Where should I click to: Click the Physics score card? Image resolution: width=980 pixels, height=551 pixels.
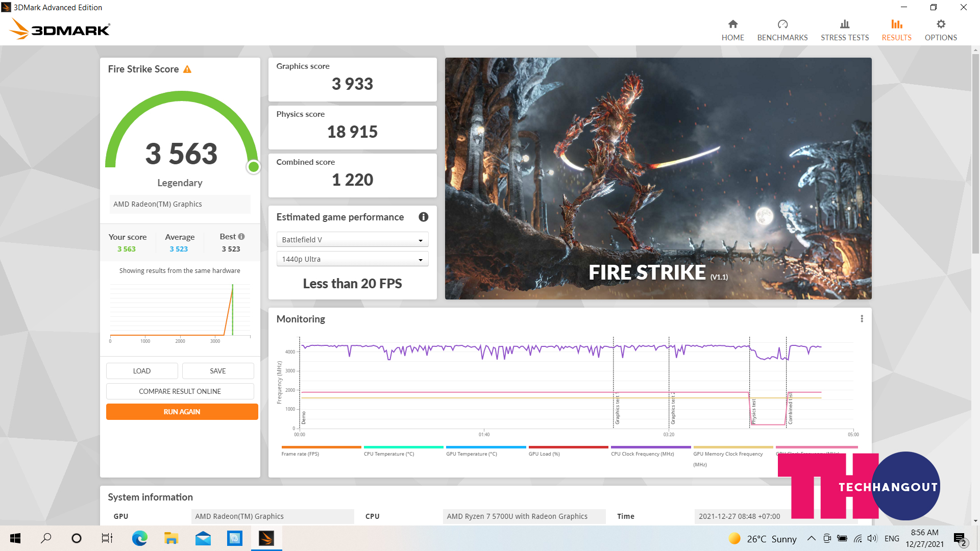(352, 128)
